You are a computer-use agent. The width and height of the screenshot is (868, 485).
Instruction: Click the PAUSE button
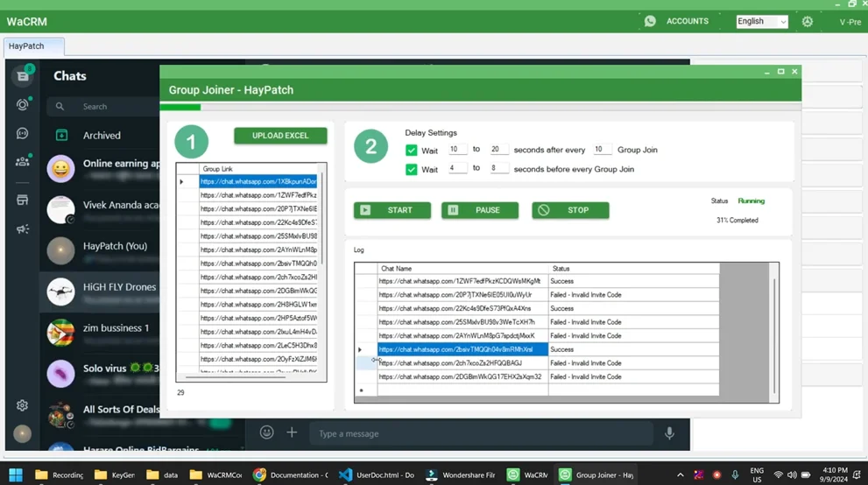click(x=480, y=210)
